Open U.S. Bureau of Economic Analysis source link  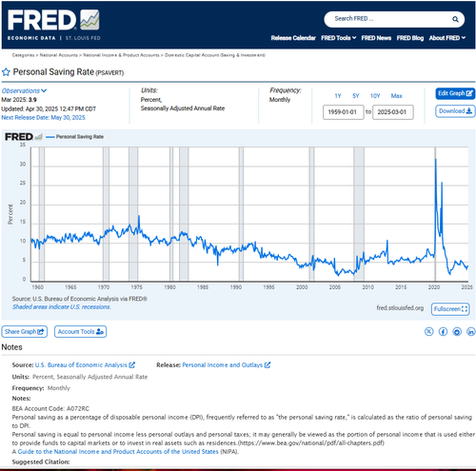click(85, 365)
